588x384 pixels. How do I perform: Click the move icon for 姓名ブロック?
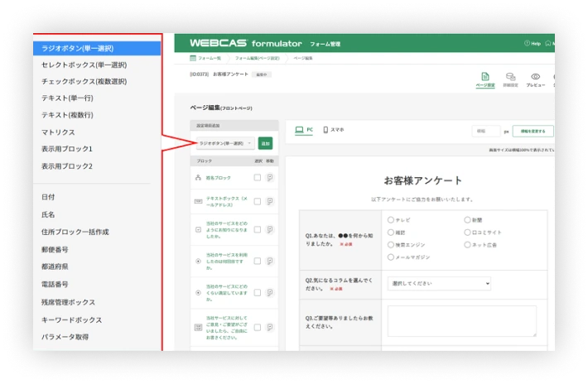point(270,178)
